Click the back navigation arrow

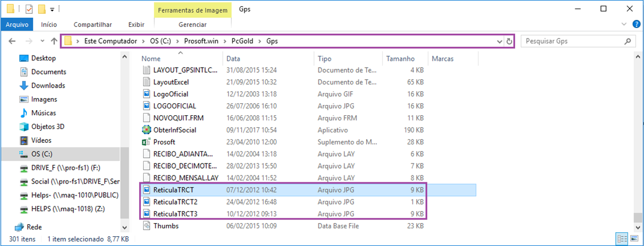tap(13, 41)
